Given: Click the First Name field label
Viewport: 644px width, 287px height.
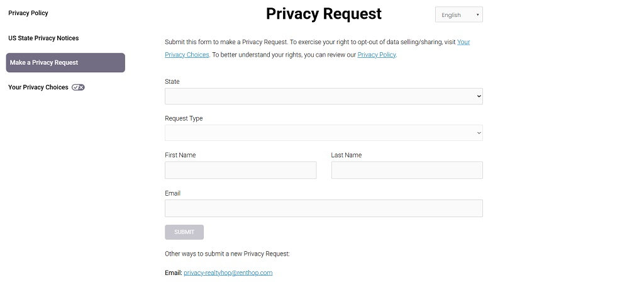Looking at the screenshot, I should [x=180, y=155].
